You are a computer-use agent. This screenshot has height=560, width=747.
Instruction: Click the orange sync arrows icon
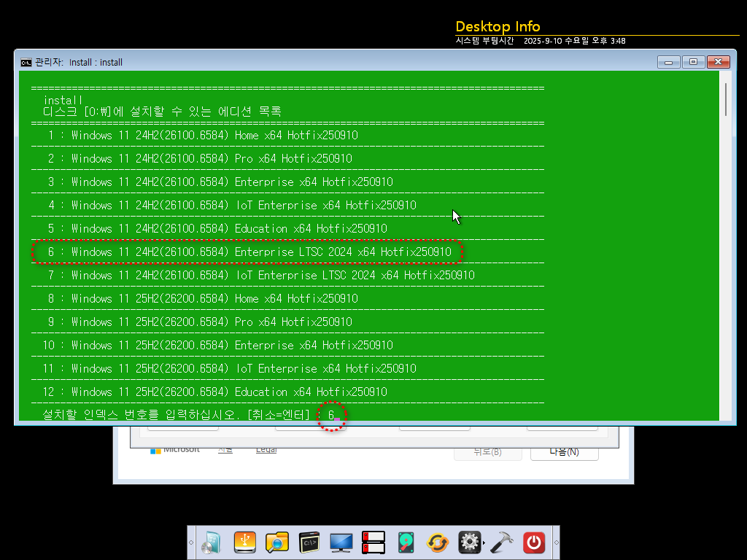pyautogui.click(x=438, y=542)
